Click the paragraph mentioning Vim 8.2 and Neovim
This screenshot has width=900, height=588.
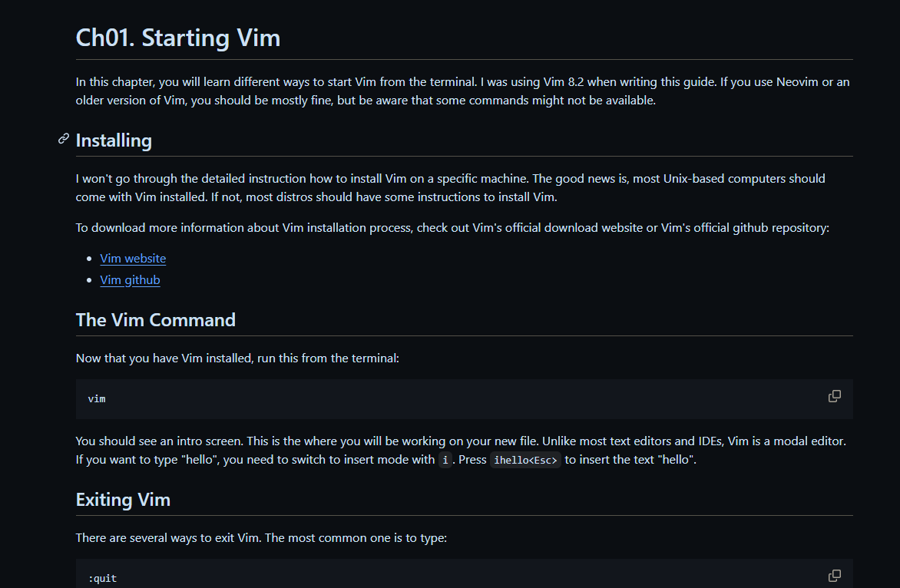pyautogui.click(x=462, y=91)
